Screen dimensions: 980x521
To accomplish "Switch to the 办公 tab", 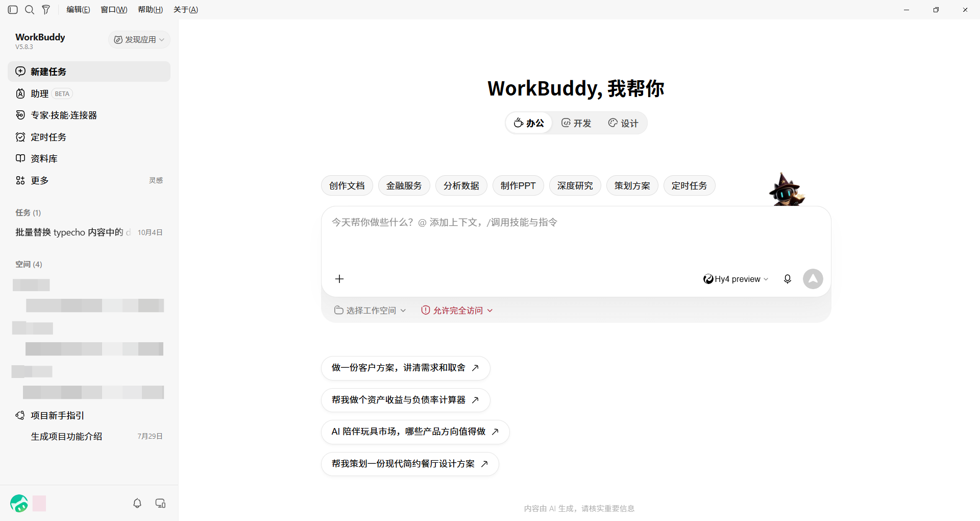I will click(529, 123).
